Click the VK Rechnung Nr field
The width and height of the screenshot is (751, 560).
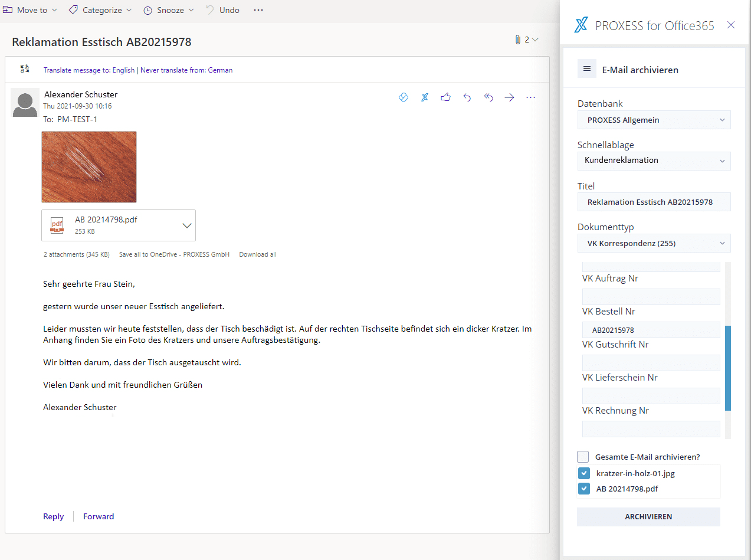click(651, 429)
